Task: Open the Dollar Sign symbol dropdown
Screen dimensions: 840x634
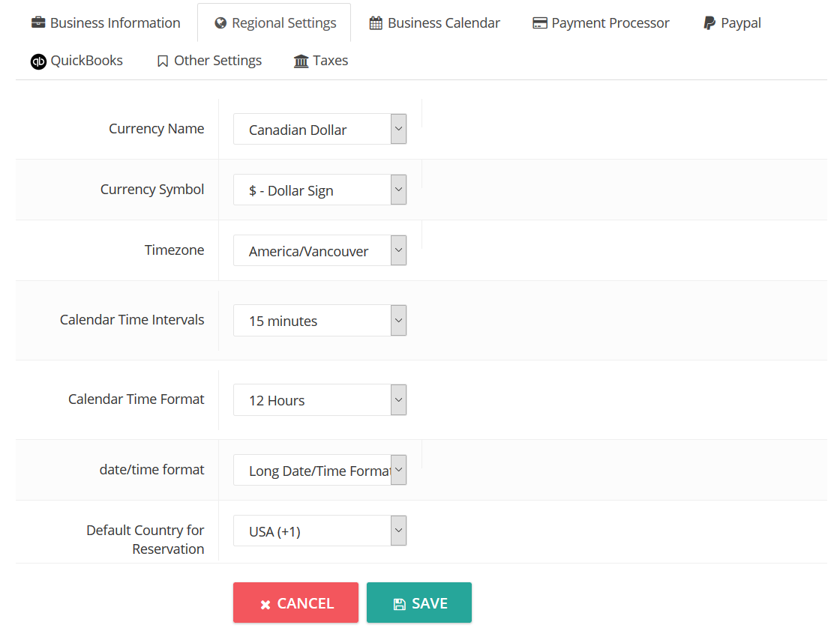Action: [x=319, y=190]
